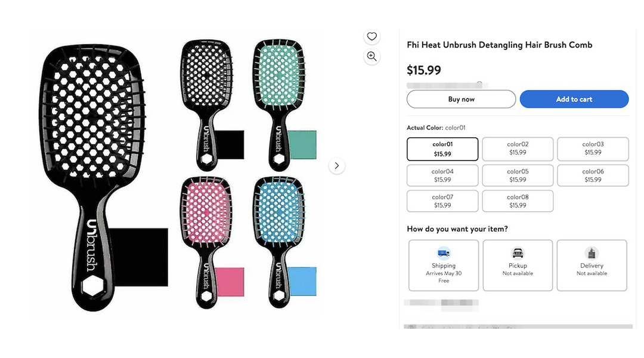Click the Shipping truck icon
The height and width of the screenshot is (358, 644).
[x=444, y=253]
